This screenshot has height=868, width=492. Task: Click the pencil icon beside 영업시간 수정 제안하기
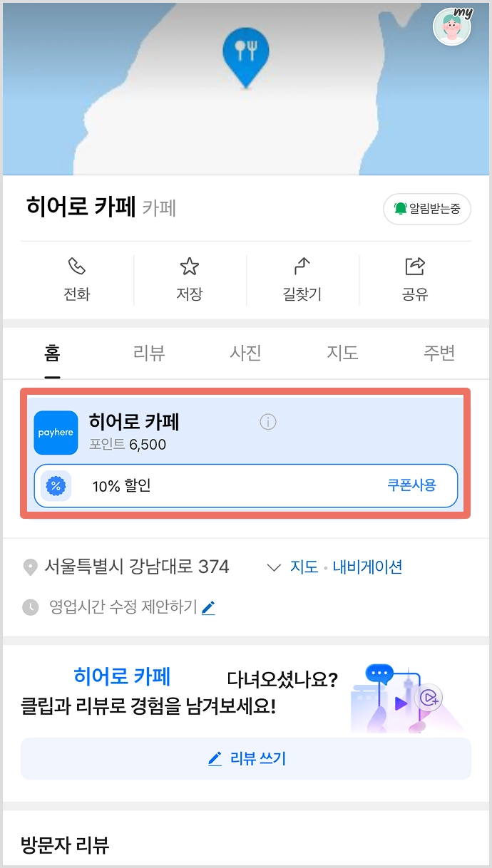click(x=208, y=607)
